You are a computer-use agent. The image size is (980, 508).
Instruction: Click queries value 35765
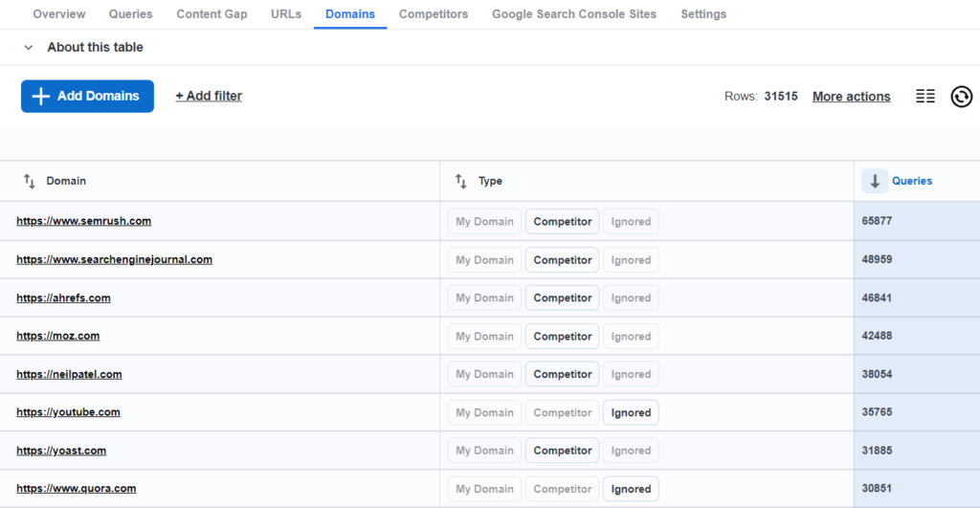pyautogui.click(x=877, y=412)
